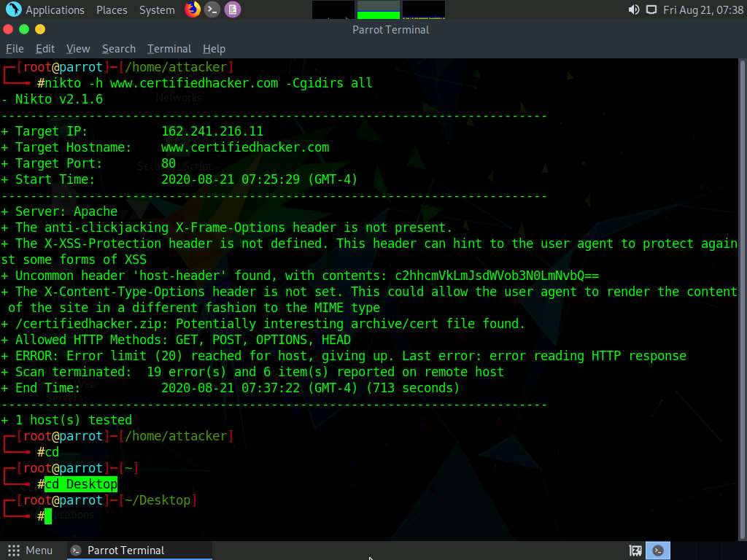Viewport: 747px width, 560px height.
Task: Click the 'Allowed HTTP Methods' line
Action: coord(177,340)
